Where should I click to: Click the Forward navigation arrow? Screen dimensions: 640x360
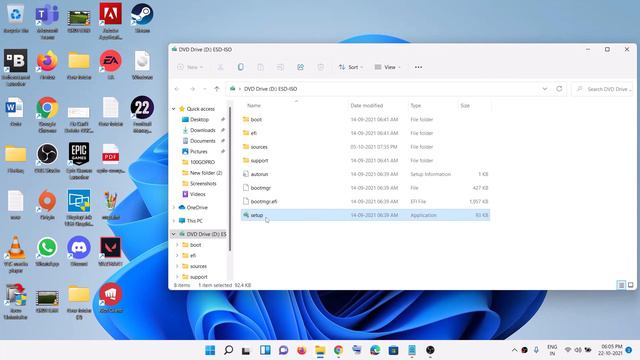tap(192, 89)
